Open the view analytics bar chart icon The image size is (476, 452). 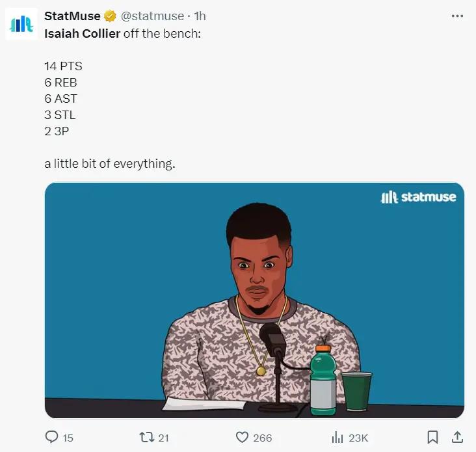pos(338,437)
